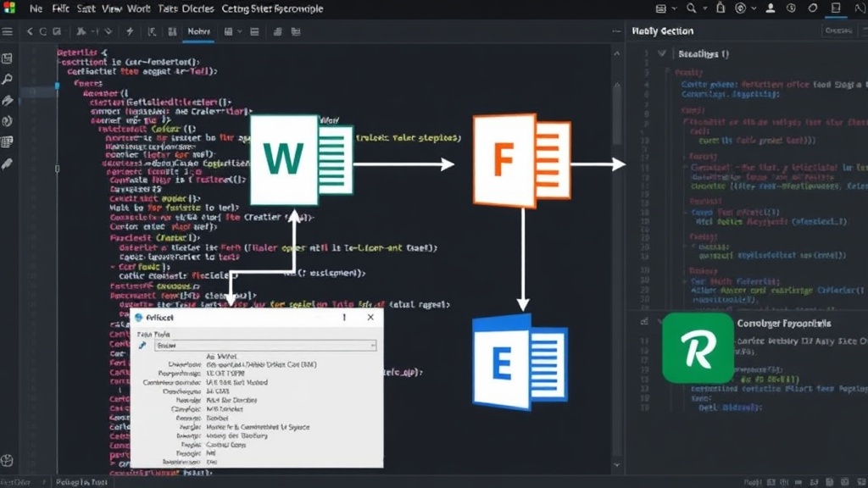Click the orange F document icon
The image size is (868, 488).
point(521,160)
